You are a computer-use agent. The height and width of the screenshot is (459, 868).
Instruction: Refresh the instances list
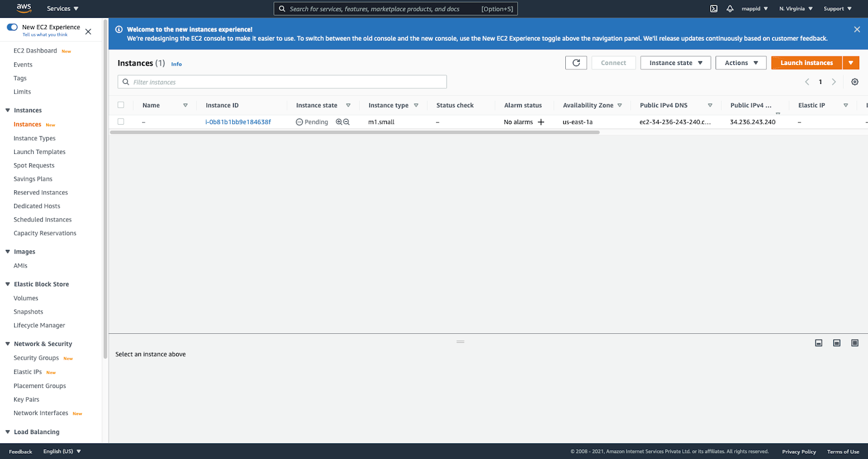point(576,63)
